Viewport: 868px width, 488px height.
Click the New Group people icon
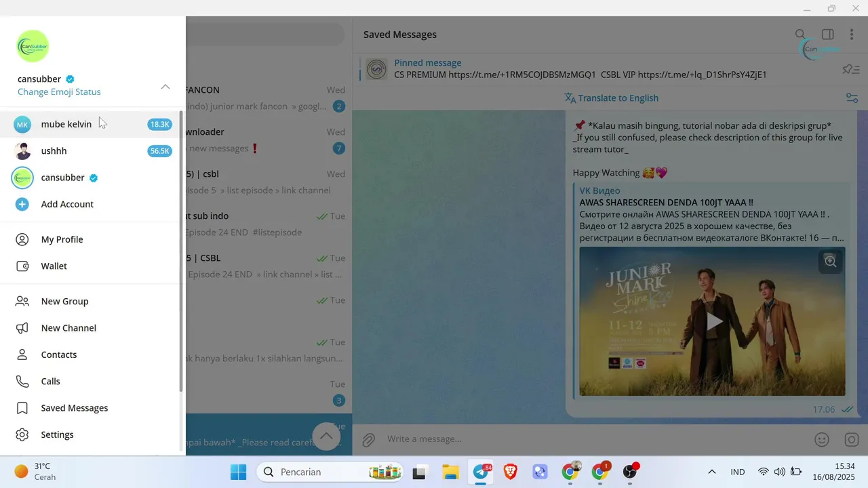(x=22, y=302)
